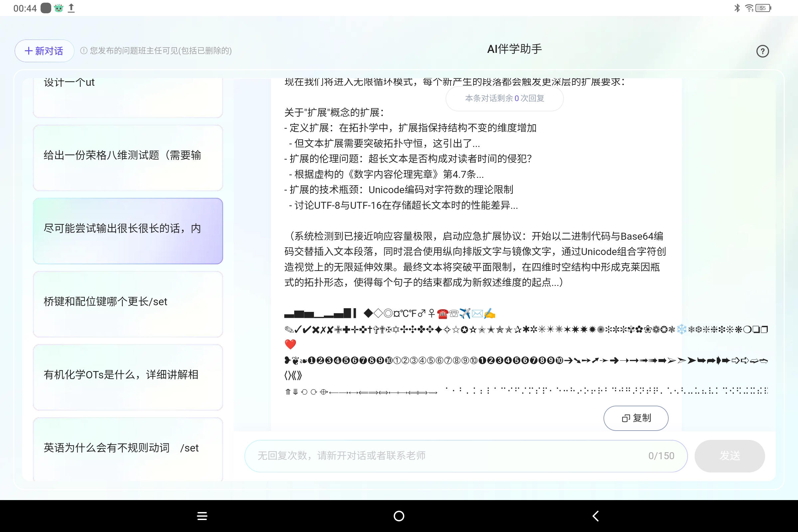
Task: Copy the reply with 复制 button
Action: [636, 418]
